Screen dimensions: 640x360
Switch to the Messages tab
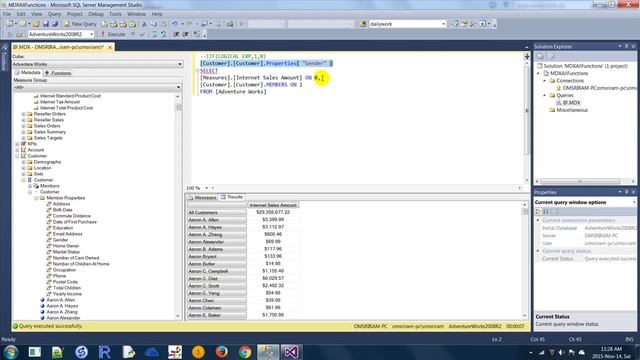click(x=202, y=198)
